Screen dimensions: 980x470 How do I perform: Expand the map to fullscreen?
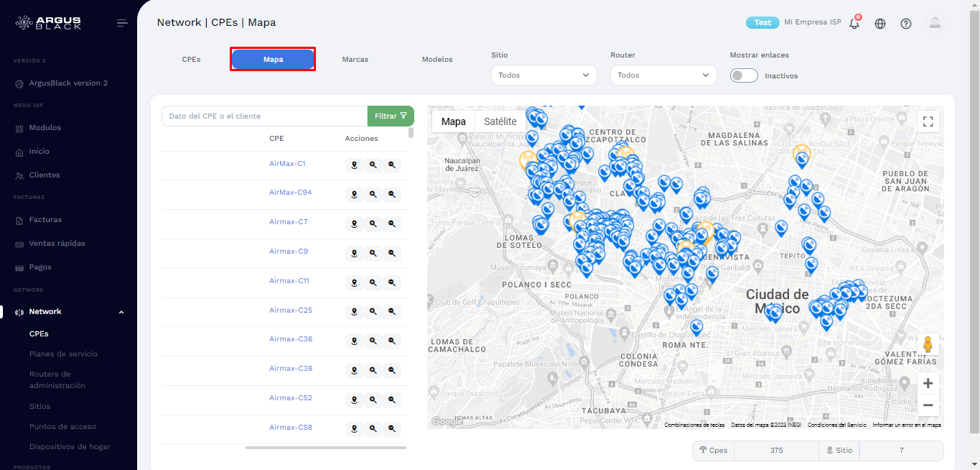[928, 121]
